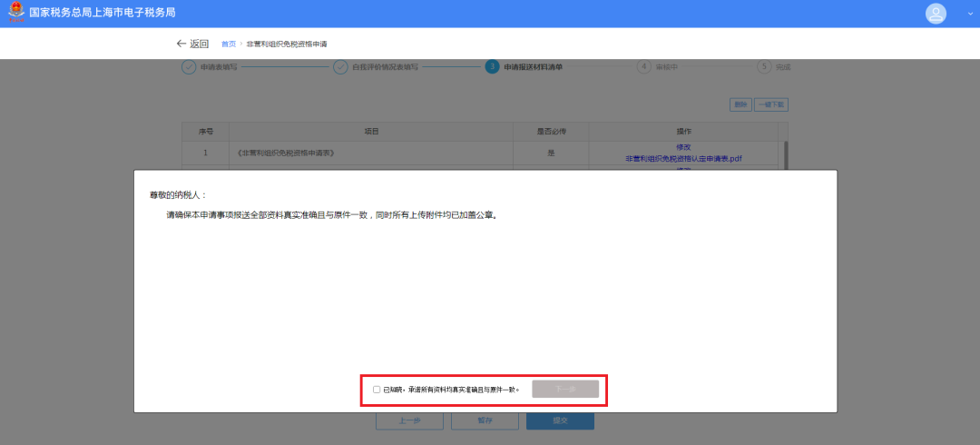The image size is (980, 445).
Task: Click the blue 提交 submit button
Action: click(560, 420)
